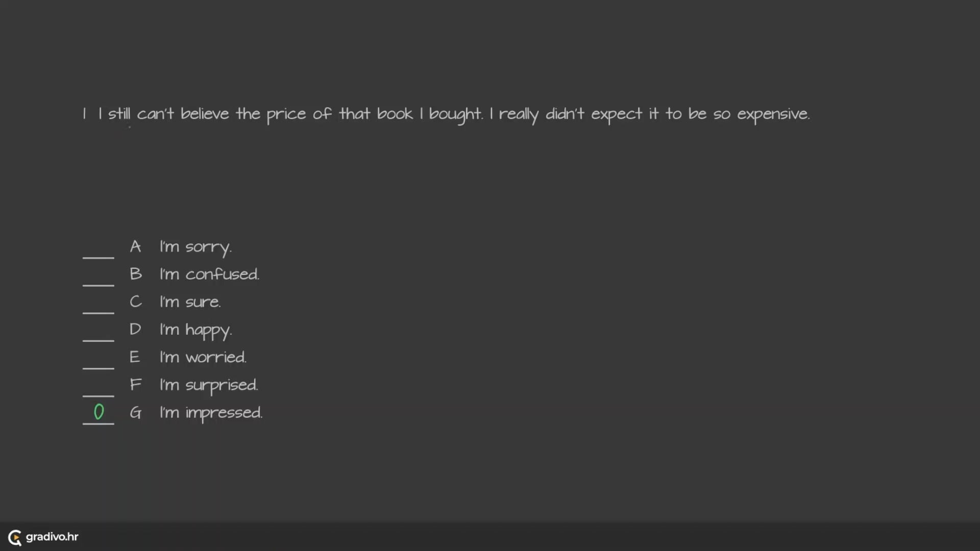Viewport: 980px width, 551px height.
Task: Select the answer "I'm surprised."
Action: coord(209,385)
